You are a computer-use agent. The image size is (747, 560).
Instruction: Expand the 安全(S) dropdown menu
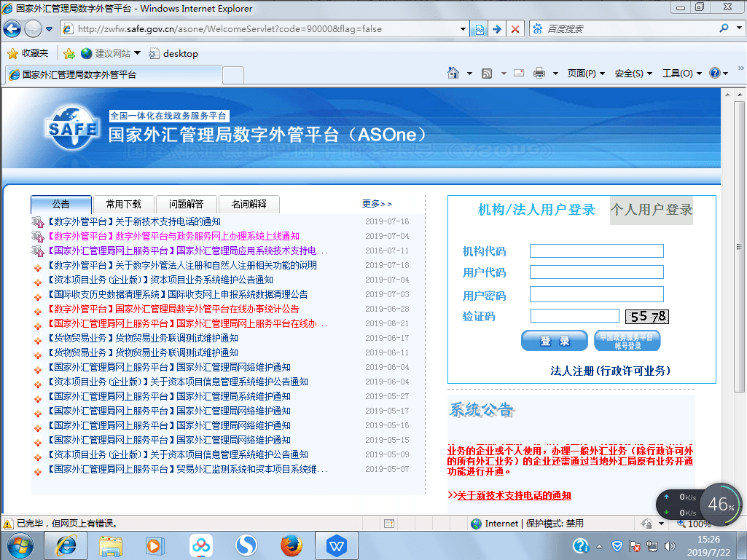click(633, 74)
